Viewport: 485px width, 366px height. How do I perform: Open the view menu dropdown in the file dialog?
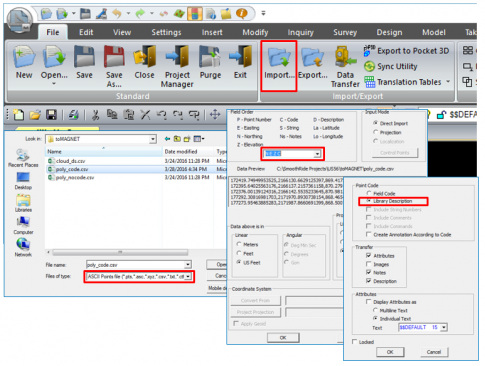coord(203,139)
